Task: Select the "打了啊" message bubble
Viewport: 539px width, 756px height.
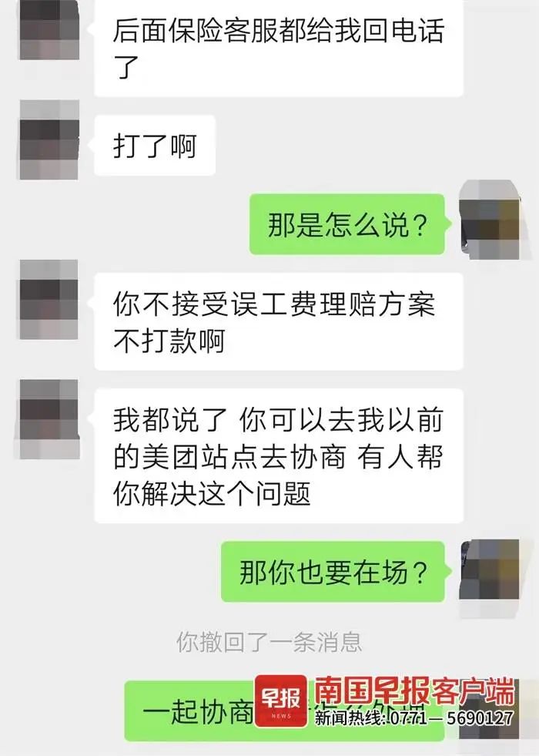Action: [x=155, y=146]
